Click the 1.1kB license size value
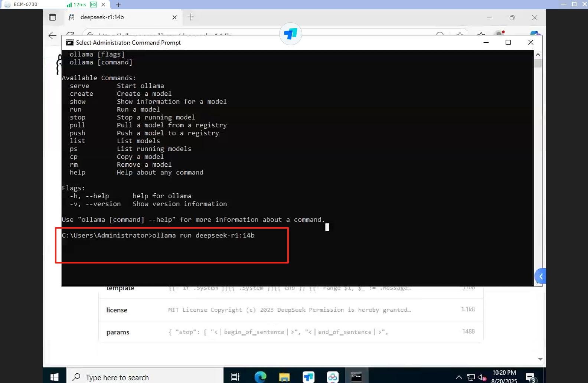This screenshot has width=588, height=383. pos(468,309)
